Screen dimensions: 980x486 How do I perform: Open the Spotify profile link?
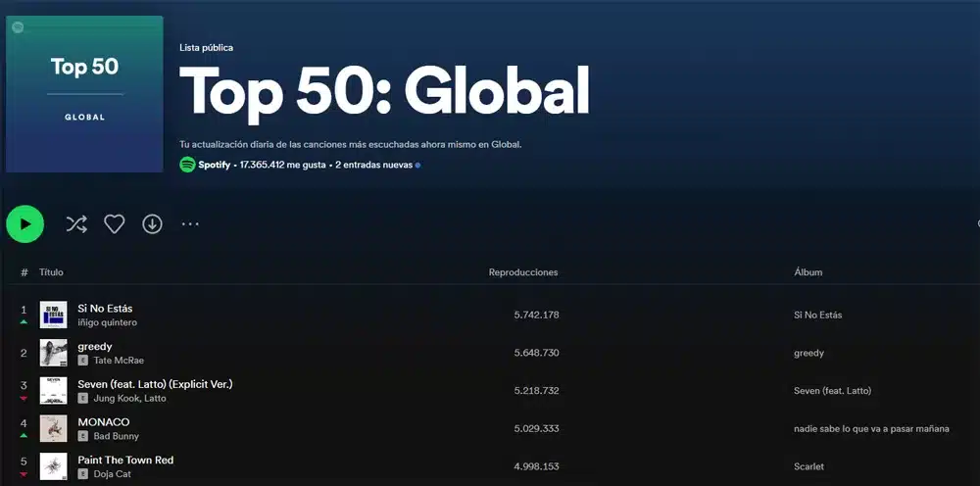215,165
